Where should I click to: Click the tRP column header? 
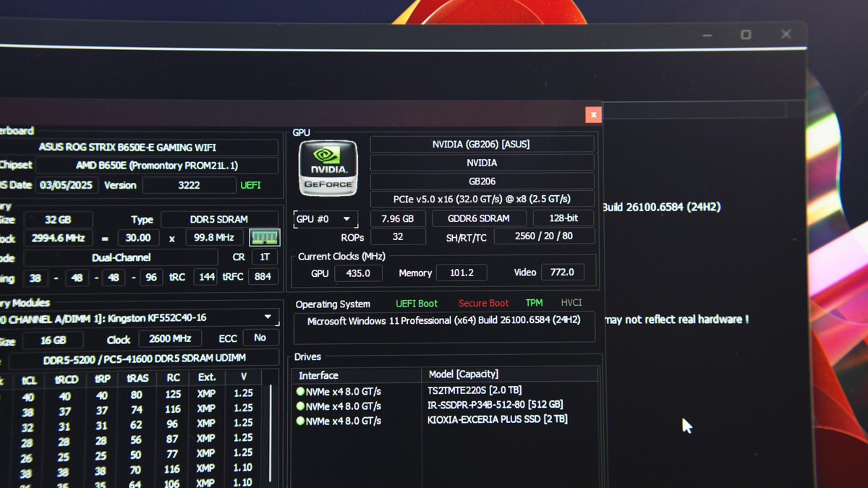click(102, 379)
